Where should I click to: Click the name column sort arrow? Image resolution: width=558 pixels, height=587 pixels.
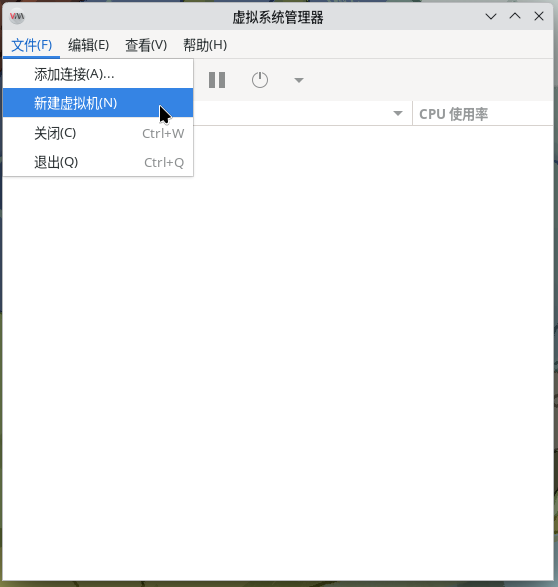pyautogui.click(x=398, y=113)
